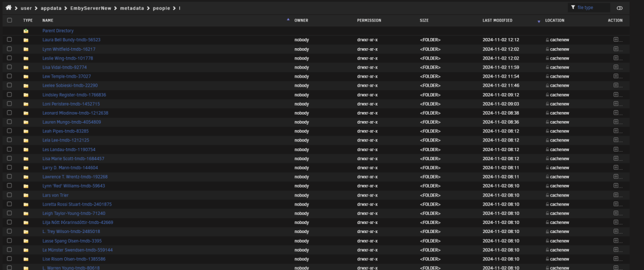Sort by the NAME column header
The height and width of the screenshot is (270, 644).
[48, 20]
